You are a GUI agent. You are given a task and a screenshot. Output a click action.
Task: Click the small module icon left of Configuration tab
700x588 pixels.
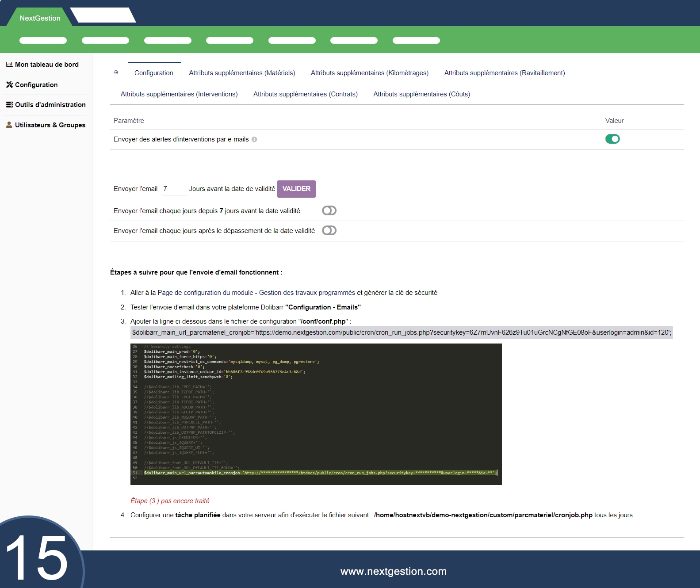[116, 72]
